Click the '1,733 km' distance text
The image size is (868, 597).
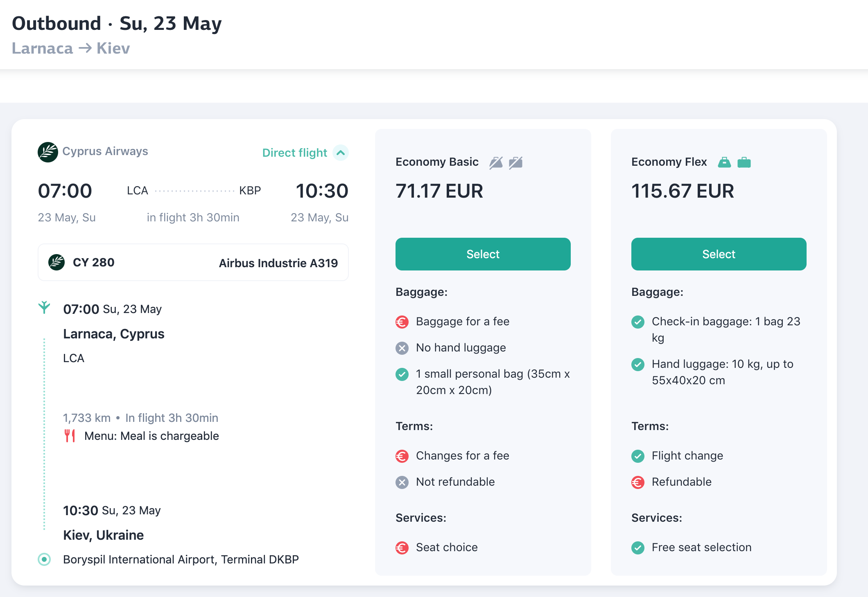pos(87,418)
